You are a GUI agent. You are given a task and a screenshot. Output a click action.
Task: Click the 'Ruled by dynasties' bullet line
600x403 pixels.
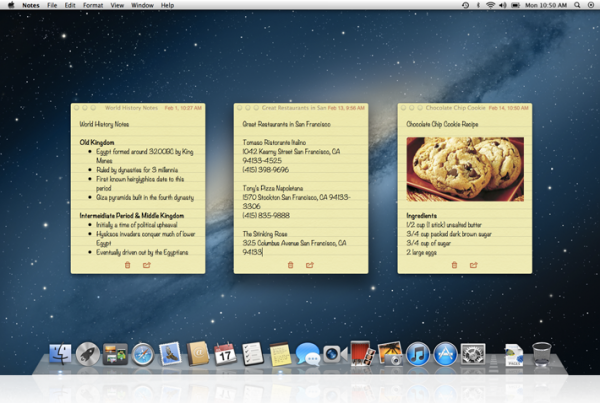coord(137,170)
